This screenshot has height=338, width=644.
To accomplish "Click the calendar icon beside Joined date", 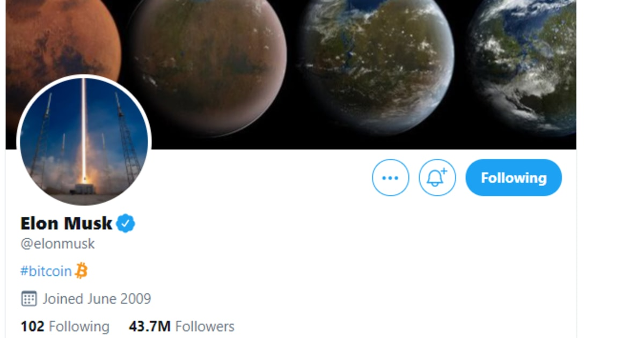I will 29,298.
